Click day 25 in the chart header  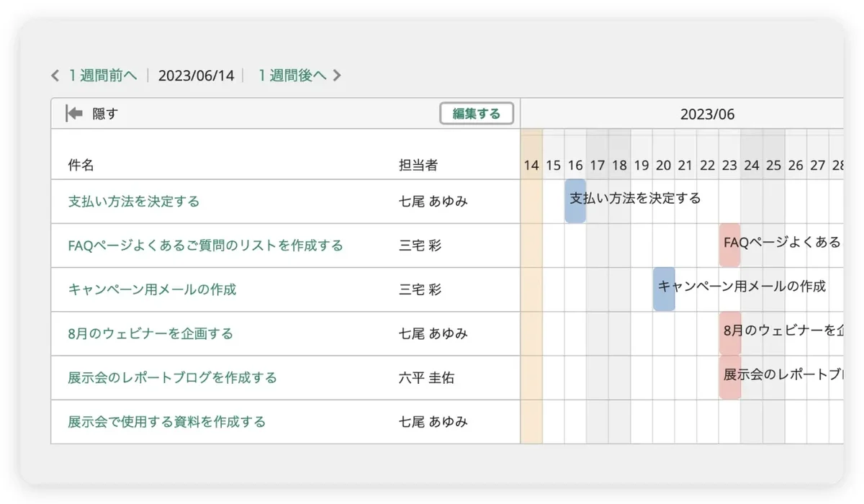(774, 166)
